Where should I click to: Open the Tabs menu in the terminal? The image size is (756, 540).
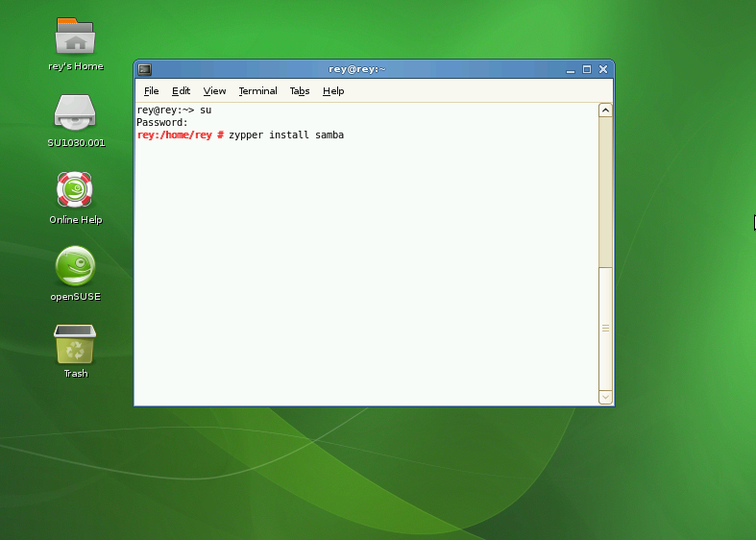(x=300, y=91)
